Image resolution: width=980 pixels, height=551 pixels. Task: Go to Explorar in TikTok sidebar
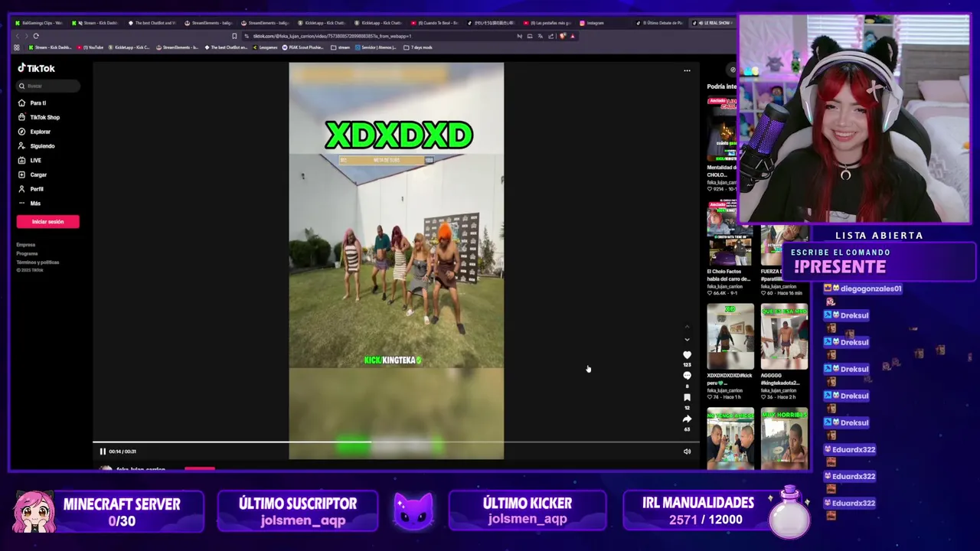(x=34, y=132)
